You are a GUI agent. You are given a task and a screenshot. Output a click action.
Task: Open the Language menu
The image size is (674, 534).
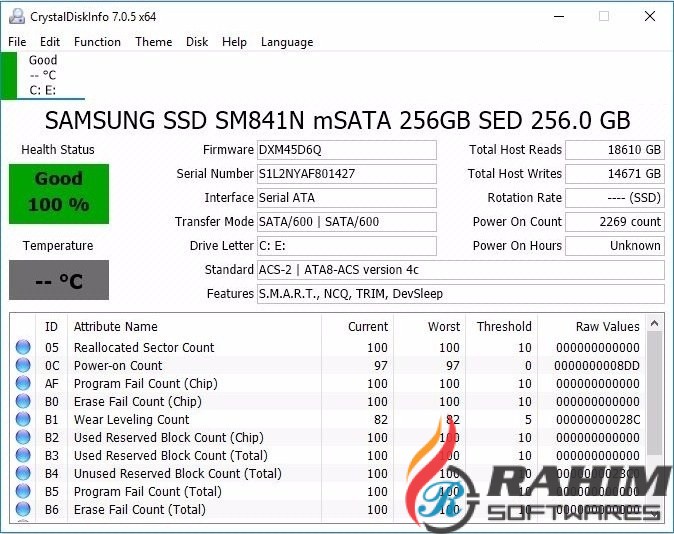coord(287,42)
